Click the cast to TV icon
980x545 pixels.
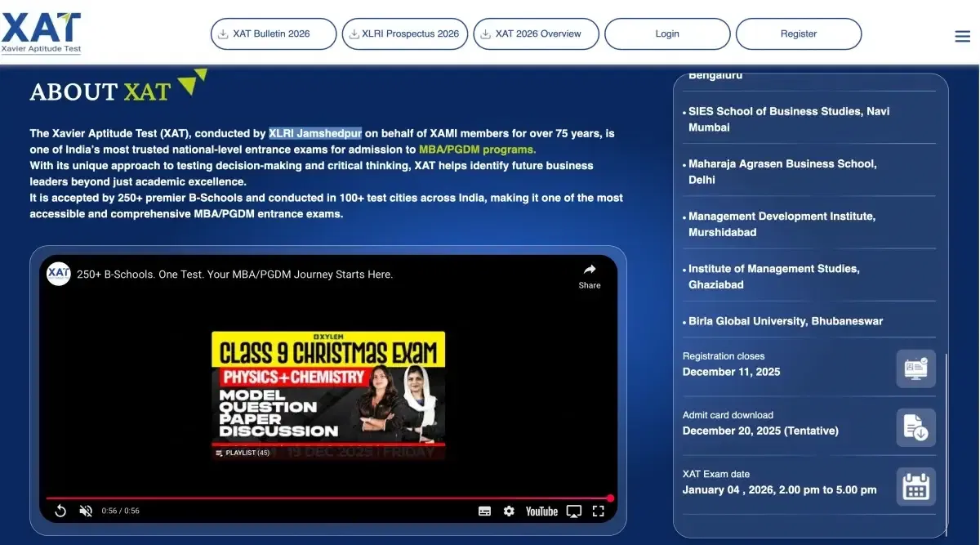pyautogui.click(x=574, y=511)
